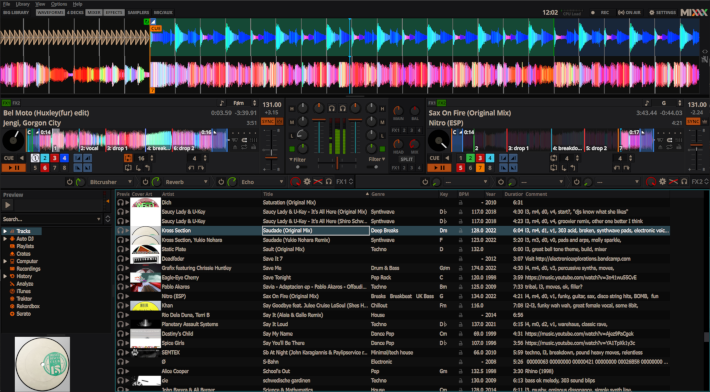710x392 pixels.
Task: Click the Analyze sidebar icon
Action: tap(12, 284)
